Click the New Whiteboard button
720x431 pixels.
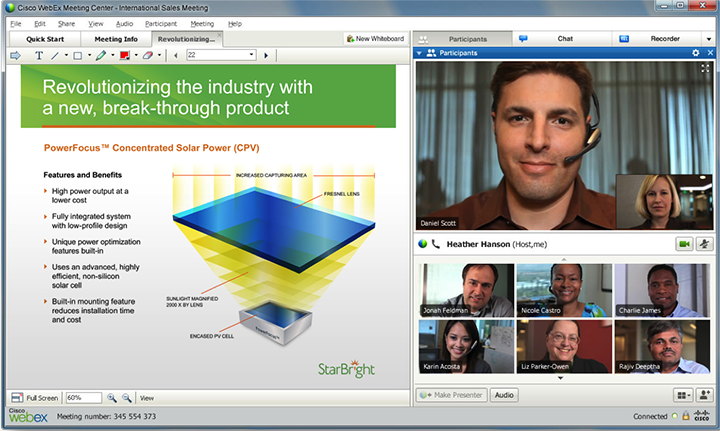375,39
